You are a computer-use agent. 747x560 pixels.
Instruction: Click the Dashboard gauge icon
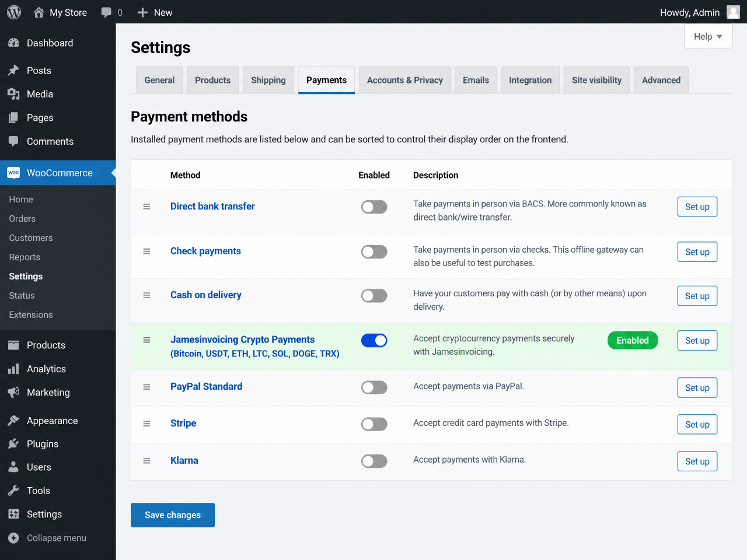pos(14,43)
